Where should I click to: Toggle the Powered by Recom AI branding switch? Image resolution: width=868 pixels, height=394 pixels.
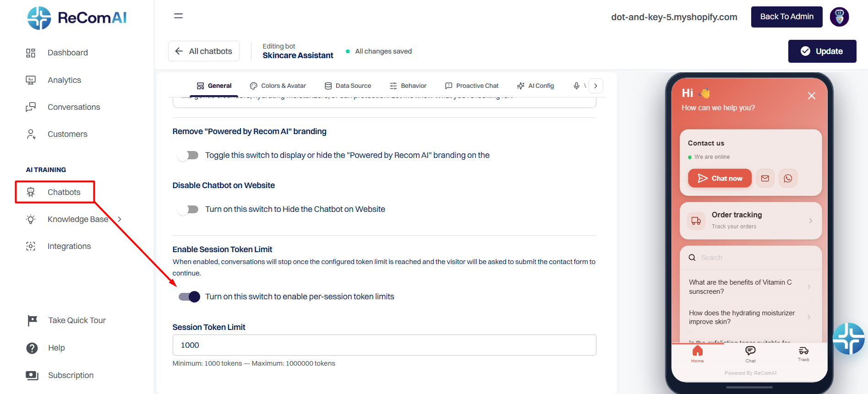pos(188,156)
